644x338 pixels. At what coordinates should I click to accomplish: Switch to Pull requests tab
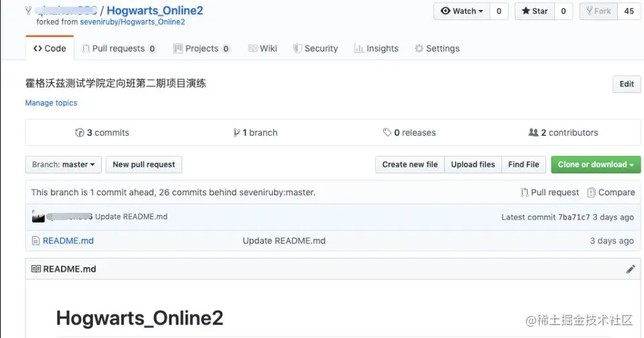119,48
